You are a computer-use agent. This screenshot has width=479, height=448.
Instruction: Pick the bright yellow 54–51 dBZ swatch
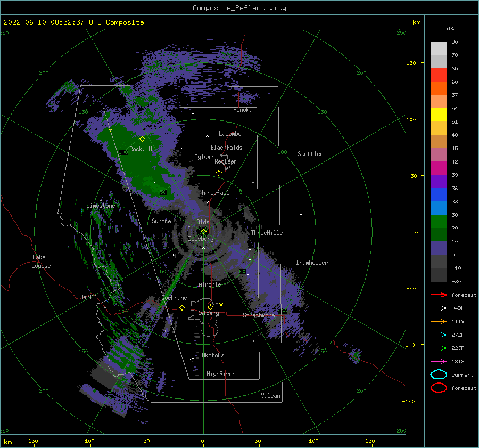point(439,115)
